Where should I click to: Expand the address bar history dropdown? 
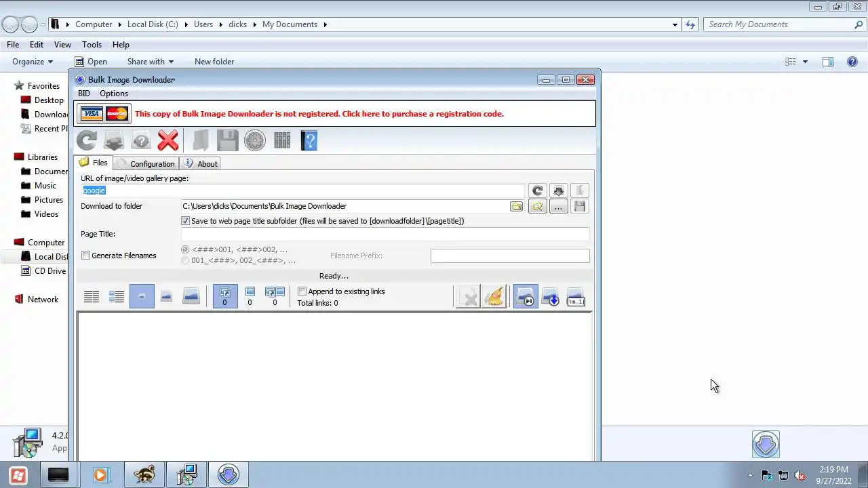[x=675, y=24]
